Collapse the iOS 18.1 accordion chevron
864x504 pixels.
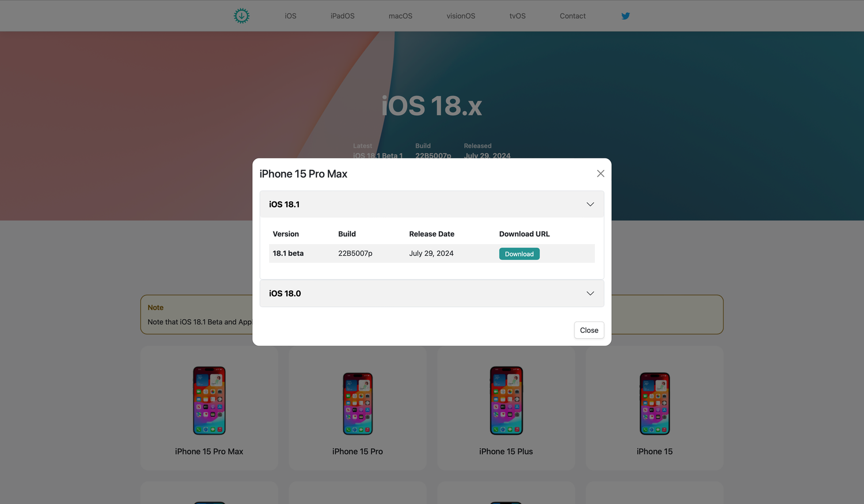(590, 204)
